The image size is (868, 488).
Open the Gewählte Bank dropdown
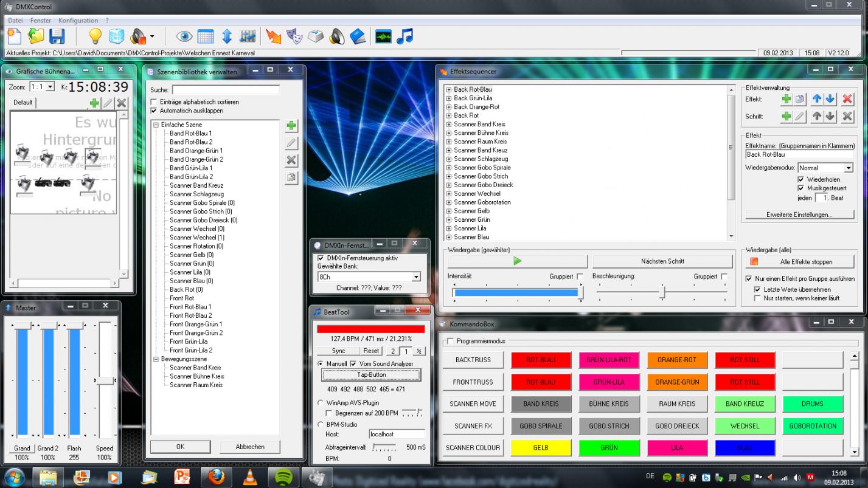point(416,277)
